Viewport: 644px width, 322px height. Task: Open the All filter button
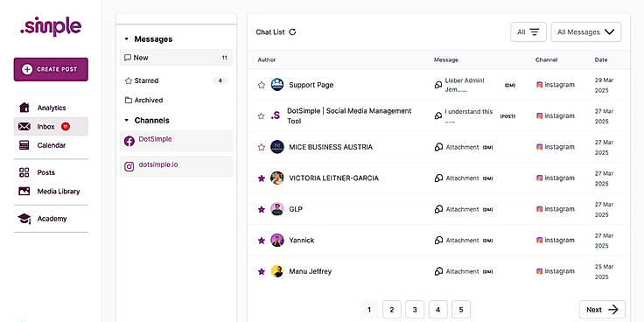pyautogui.click(x=528, y=32)
